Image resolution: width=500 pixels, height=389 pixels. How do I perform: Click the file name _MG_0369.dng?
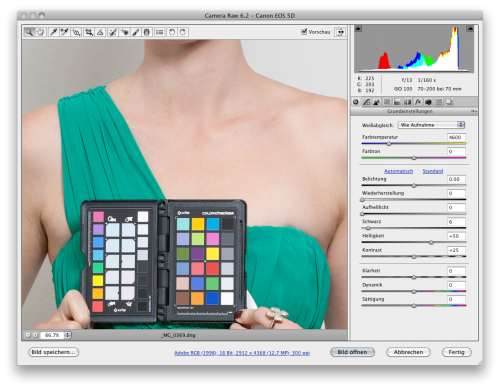pyautogui.click(x=178, y=335)
